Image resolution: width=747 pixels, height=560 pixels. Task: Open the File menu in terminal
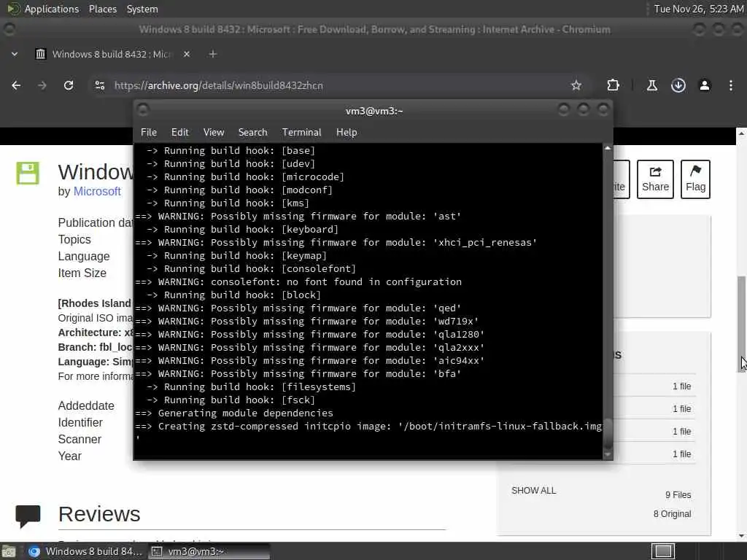[149, 133]
